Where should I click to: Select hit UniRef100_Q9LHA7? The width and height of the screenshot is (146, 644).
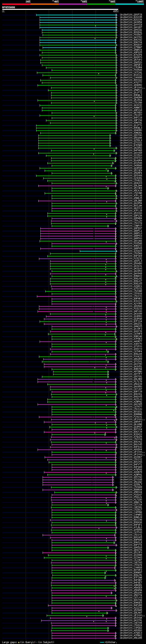point(131,613)
